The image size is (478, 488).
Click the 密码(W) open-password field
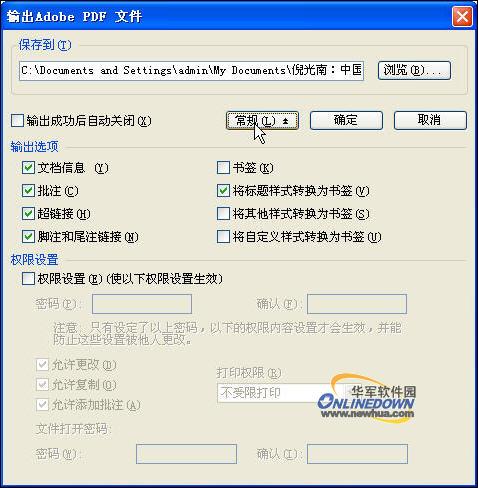point(186,454)
